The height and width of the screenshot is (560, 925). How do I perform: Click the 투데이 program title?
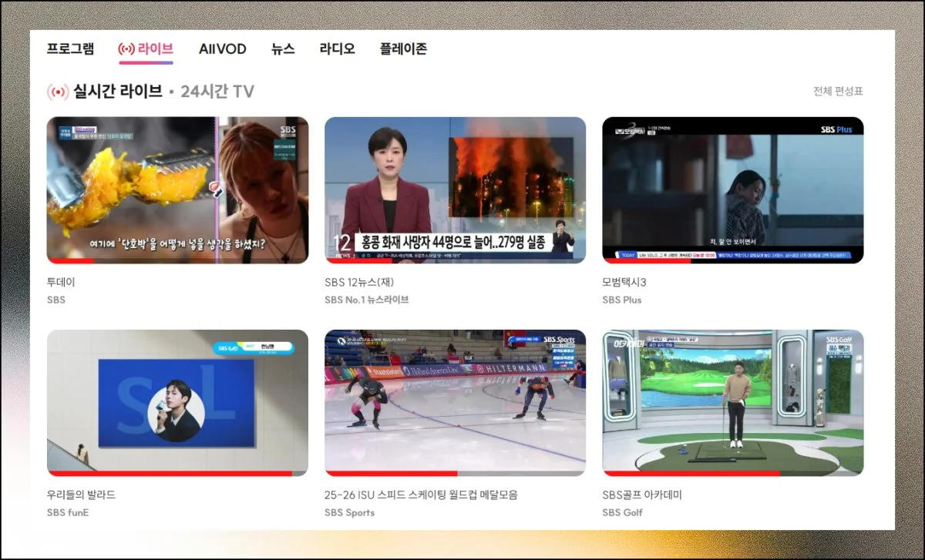tap(61, 282)
